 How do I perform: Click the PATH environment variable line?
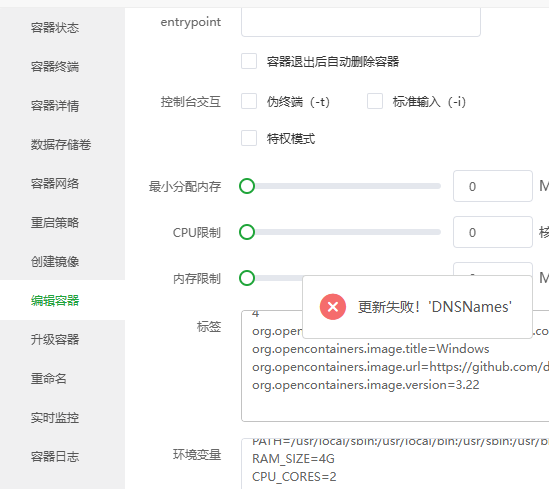[x=400, y=441]
